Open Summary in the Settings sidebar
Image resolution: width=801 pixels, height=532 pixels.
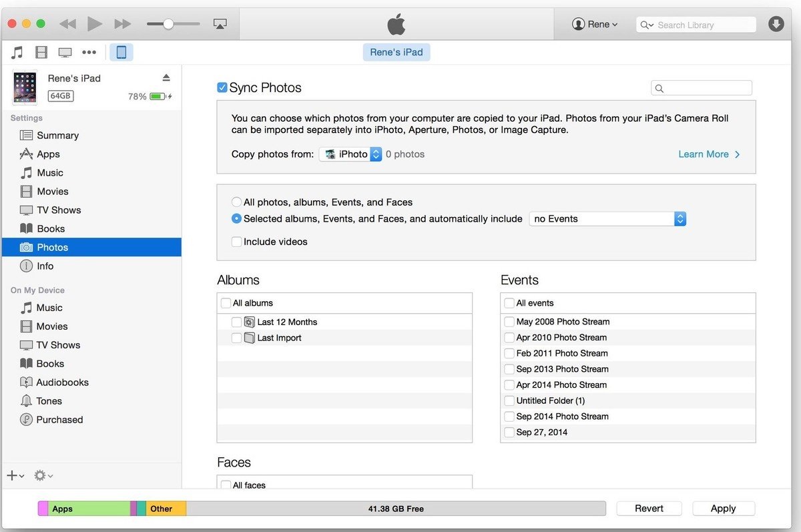(57, 135)
